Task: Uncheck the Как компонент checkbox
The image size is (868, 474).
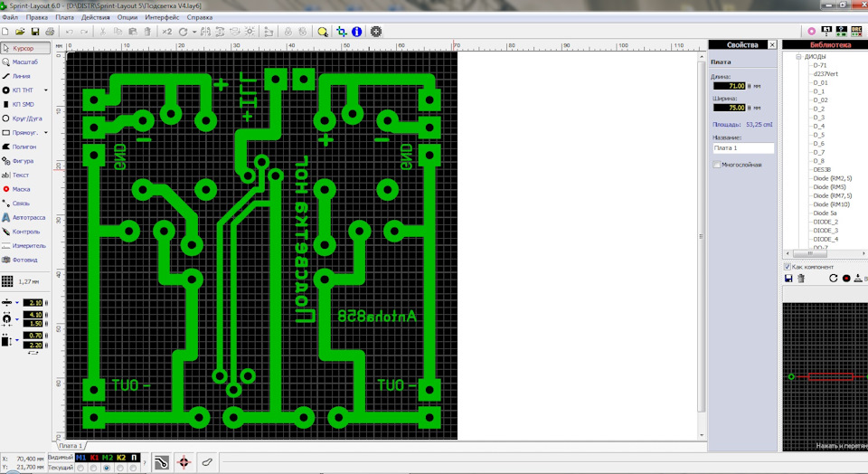Action: coord(788,267)
